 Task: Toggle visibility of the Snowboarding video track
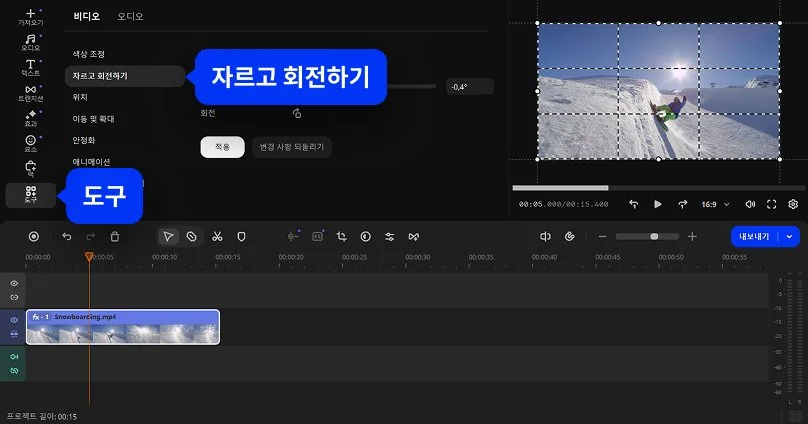click(14, 320)
